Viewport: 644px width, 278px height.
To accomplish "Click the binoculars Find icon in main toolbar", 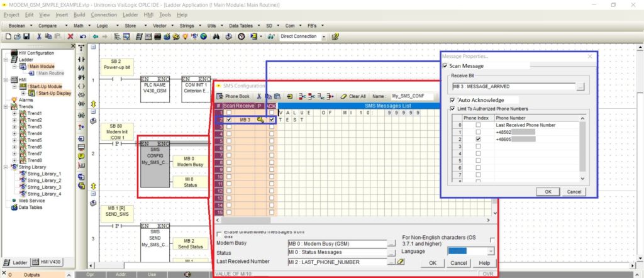I will click(x=216, y=36).
